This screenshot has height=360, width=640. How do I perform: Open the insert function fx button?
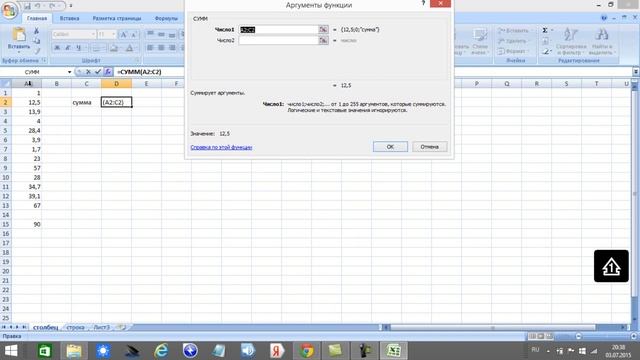point(108,72)
